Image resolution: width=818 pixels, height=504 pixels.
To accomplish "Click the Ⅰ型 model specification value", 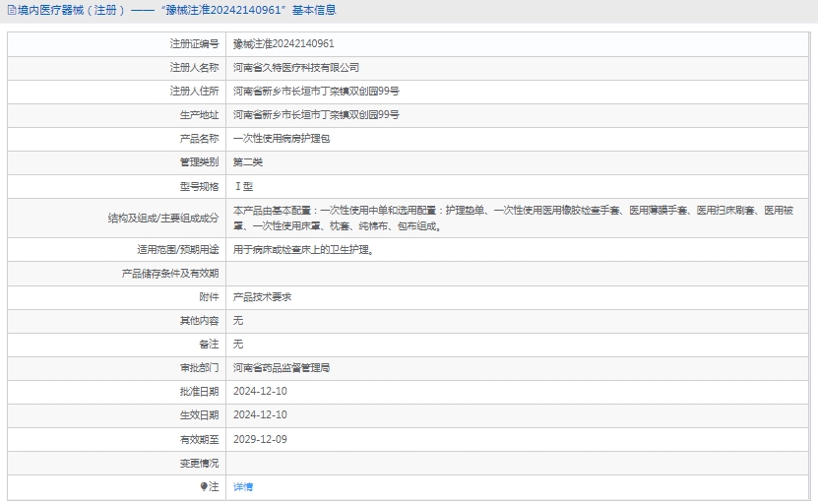I will [x=242, y=186].
